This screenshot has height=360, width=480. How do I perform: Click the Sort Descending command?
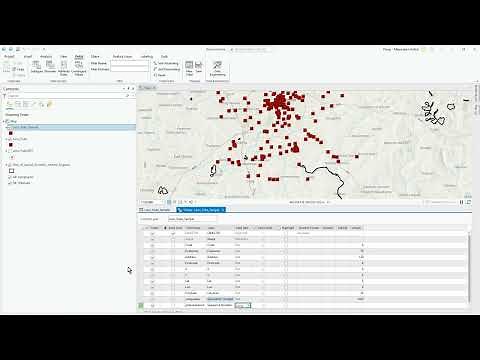[x=167, y=69]
